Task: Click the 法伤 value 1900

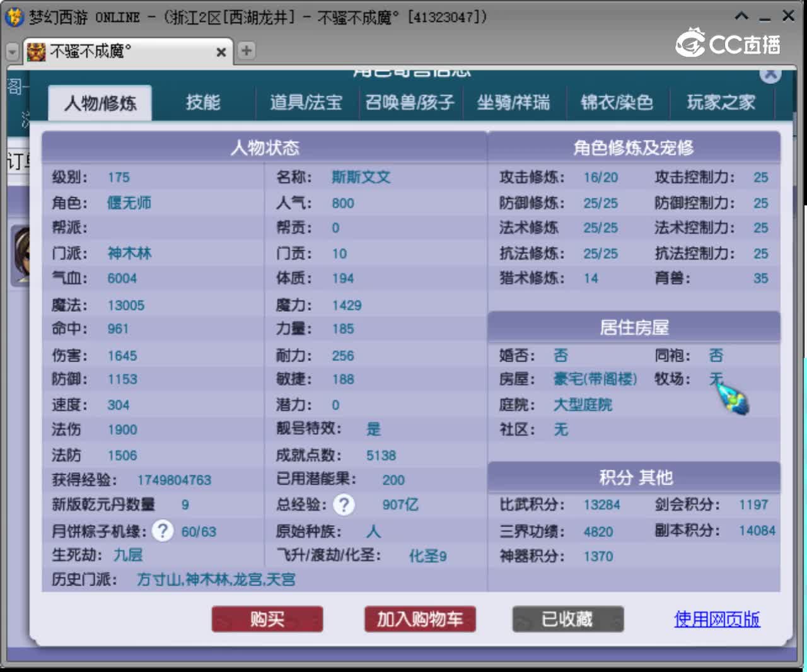Action: pyautogui.click(x=122, y=430)
